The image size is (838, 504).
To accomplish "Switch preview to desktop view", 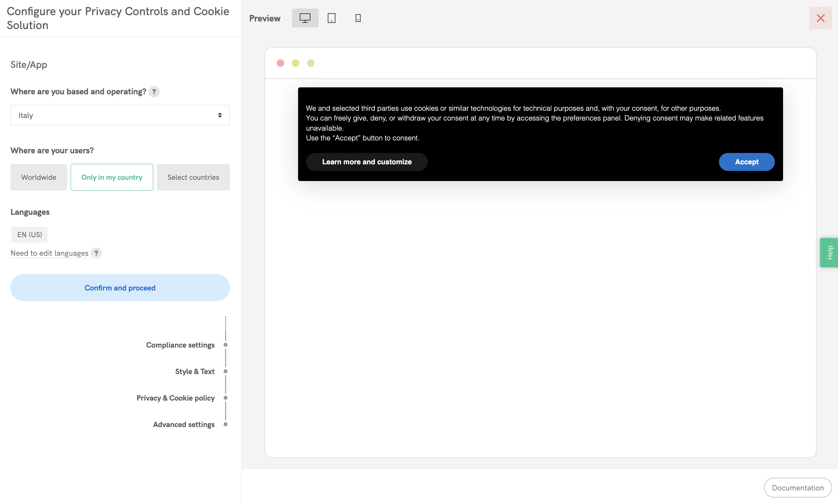I will pos(305,18).
